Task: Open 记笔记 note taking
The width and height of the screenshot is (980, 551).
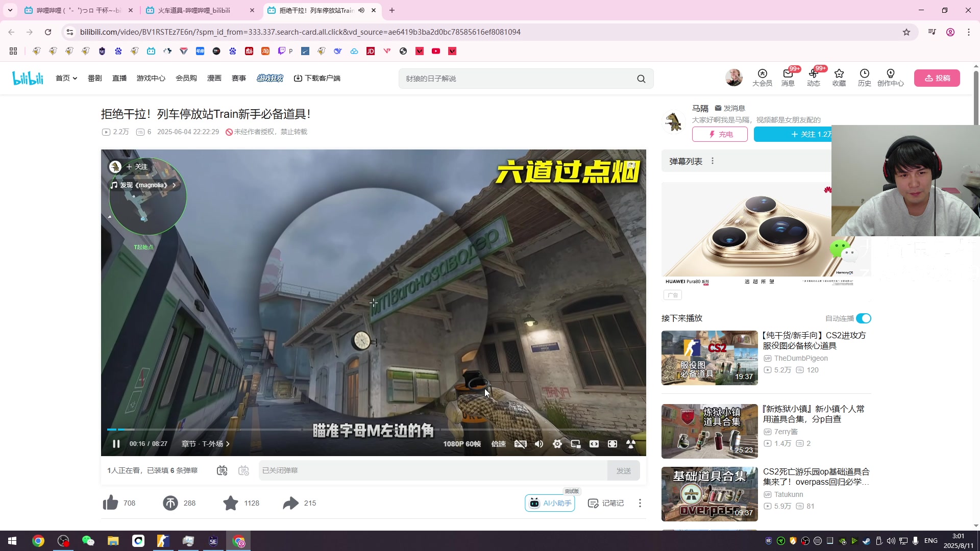Action: [x=606, y=503]
